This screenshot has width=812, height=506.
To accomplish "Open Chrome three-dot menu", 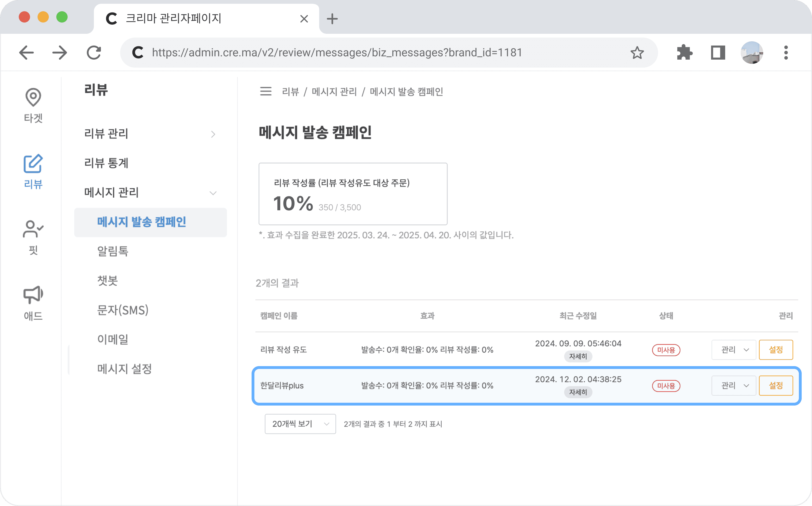I will 785,53.
